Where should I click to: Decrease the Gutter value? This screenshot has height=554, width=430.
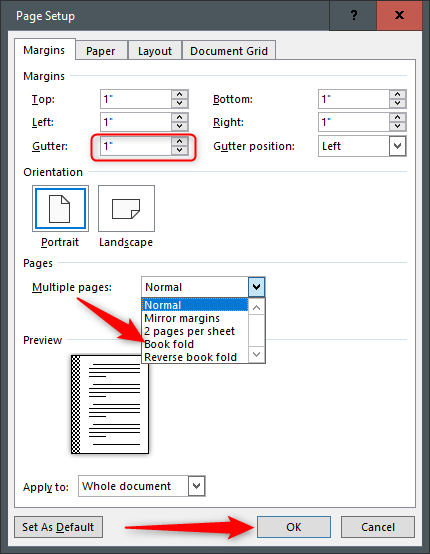click(x=179, y=150)
